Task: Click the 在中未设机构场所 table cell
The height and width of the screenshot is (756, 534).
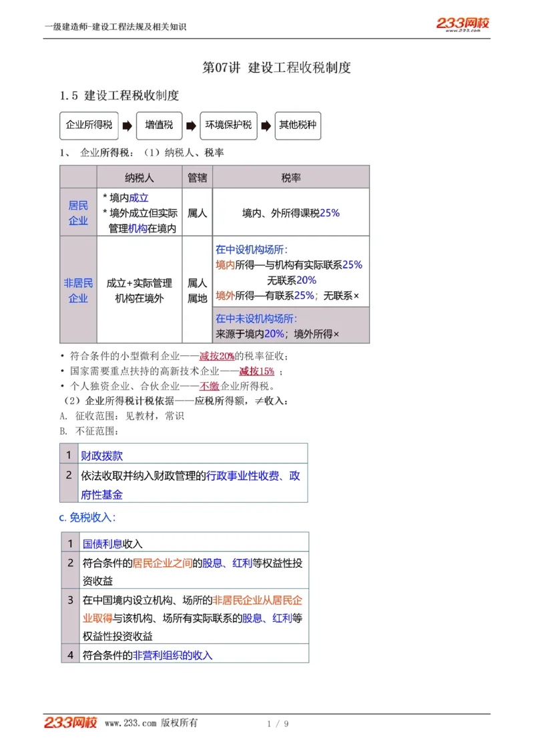Action: (x=290, y=327)
